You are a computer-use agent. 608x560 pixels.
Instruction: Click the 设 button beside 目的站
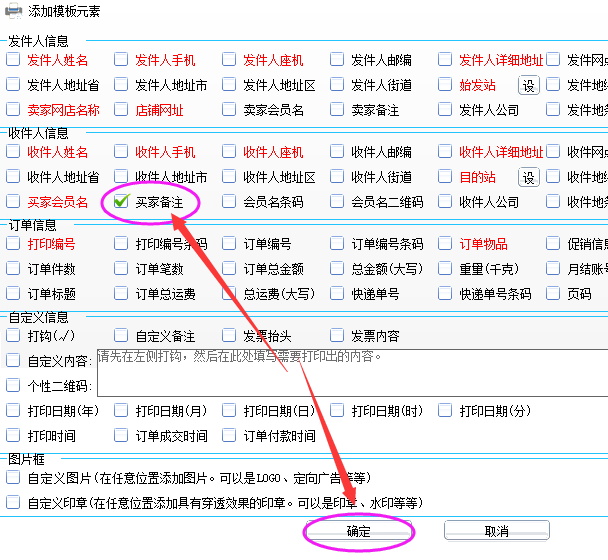click(x=528, y=177)
